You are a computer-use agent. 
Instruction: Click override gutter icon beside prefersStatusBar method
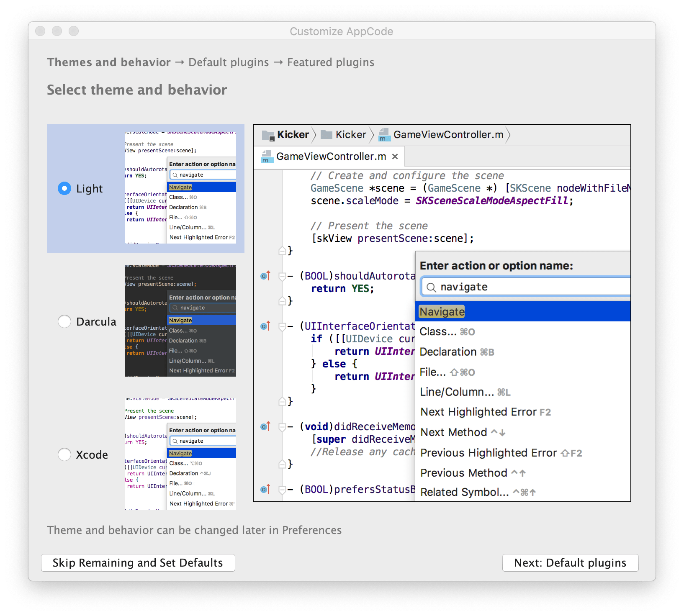click(265, 489)
